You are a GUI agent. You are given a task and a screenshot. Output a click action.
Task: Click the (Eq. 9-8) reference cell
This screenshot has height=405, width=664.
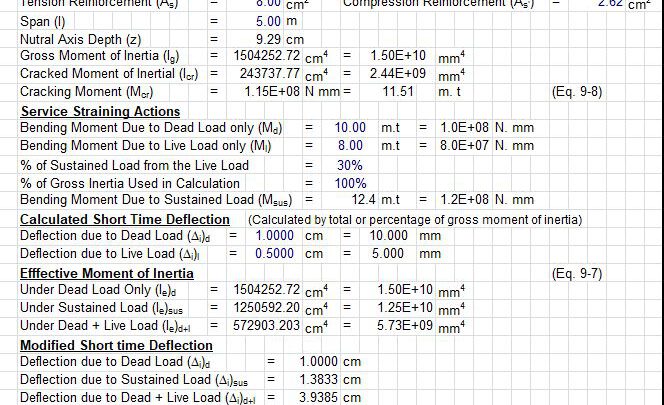coord(577,92)
